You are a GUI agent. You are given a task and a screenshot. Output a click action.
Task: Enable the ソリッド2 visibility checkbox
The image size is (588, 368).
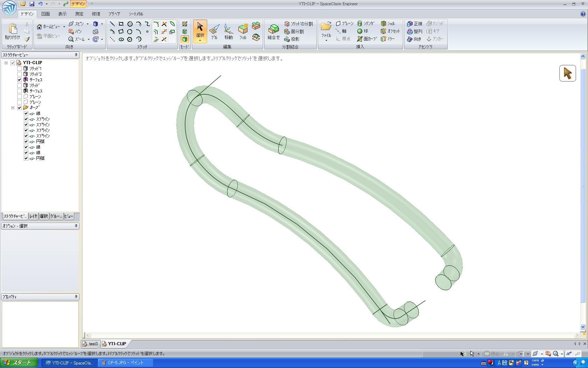pyautogui.click(x=20, y=74)
